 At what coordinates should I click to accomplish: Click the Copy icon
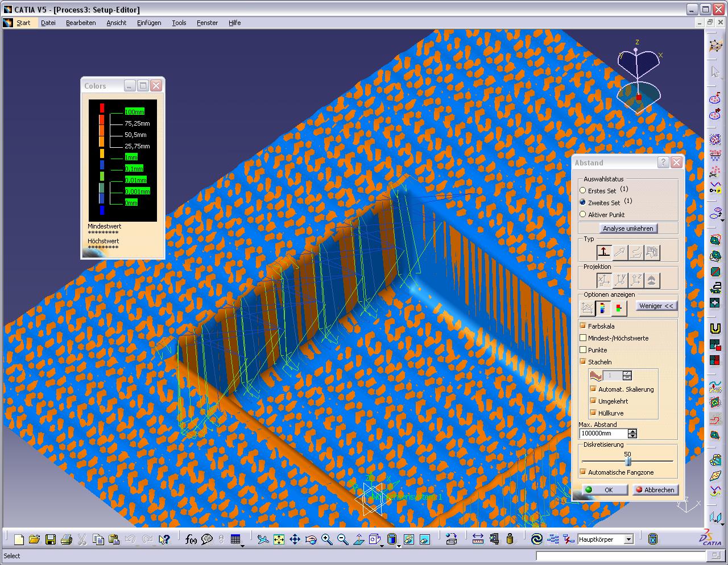(98, 539)
